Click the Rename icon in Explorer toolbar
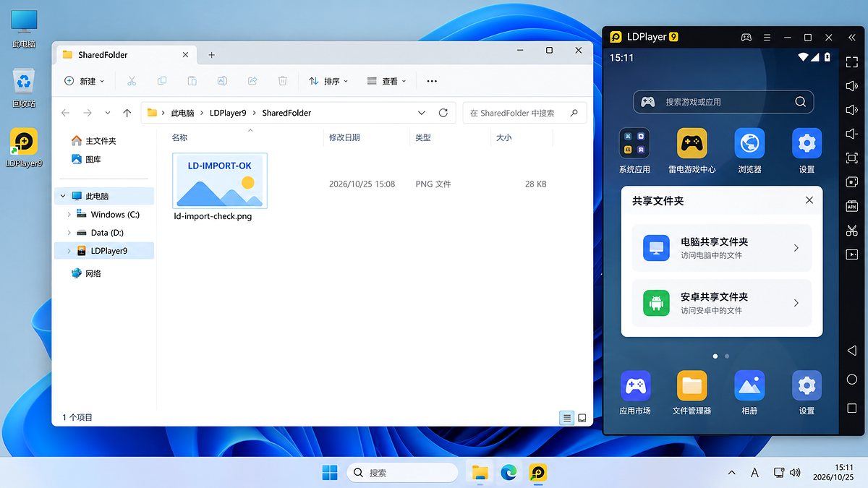The width and height of the screenshot is (868, 488). pyautogui.click(x=222, y=81)
